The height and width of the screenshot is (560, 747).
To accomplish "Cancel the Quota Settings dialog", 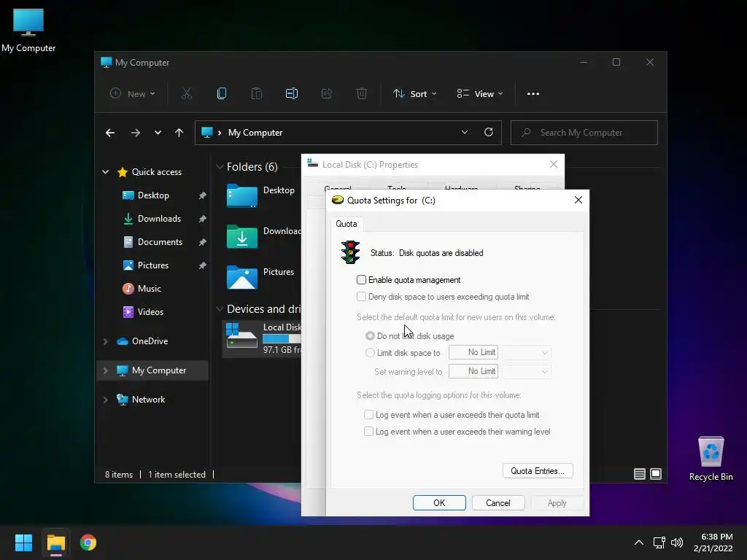I will 498,503.
